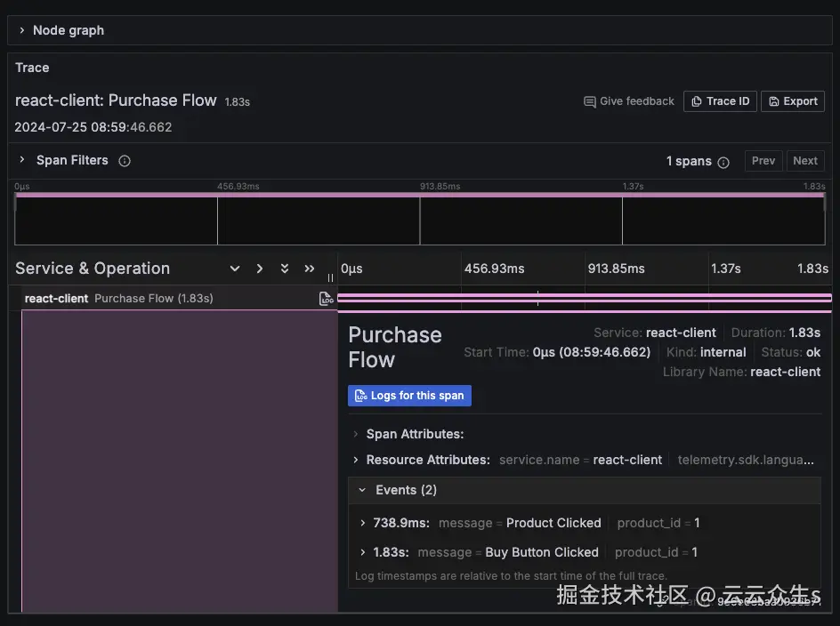840x626 pixels.
Task: Collapse the Events (2) section
Action: 363,490
